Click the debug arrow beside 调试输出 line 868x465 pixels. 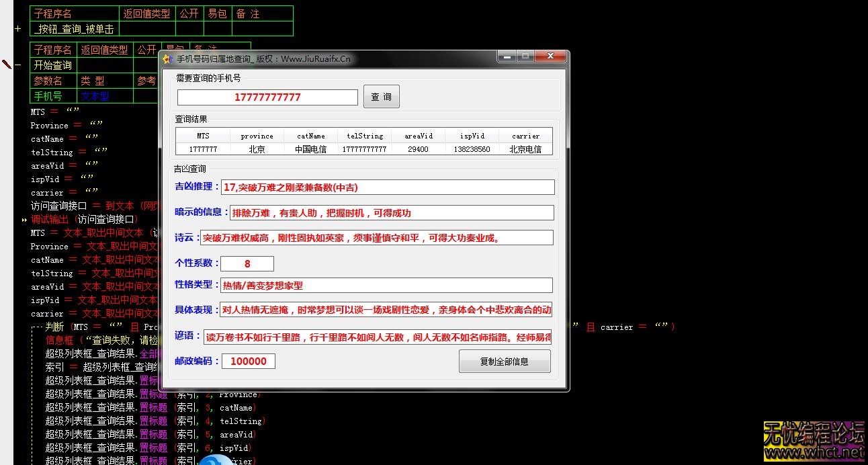tap(24, 220)
